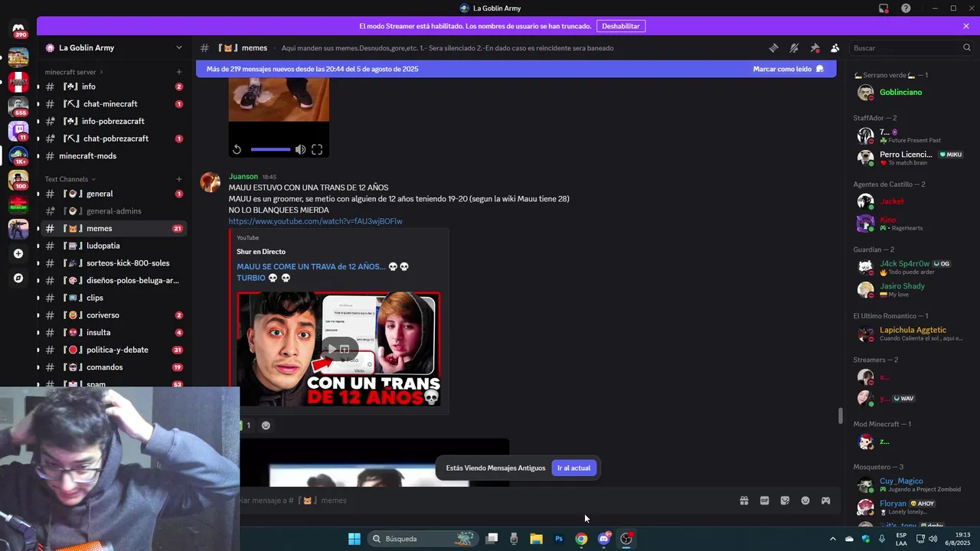This screenshot has width=980, height=551.
Task: Open the info channel
Action: point(113,86)
